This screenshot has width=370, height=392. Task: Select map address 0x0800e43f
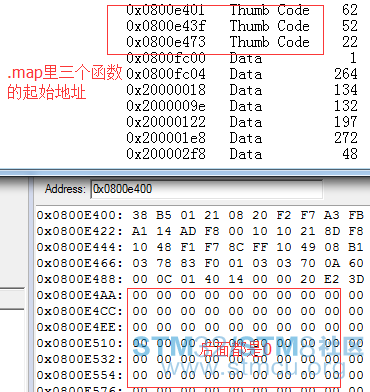166,26
